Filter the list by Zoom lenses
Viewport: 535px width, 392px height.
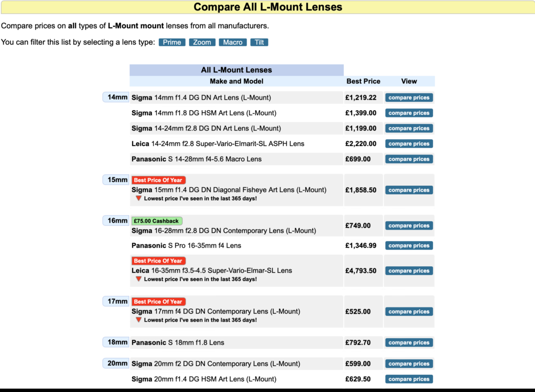[x=202, y=42]
